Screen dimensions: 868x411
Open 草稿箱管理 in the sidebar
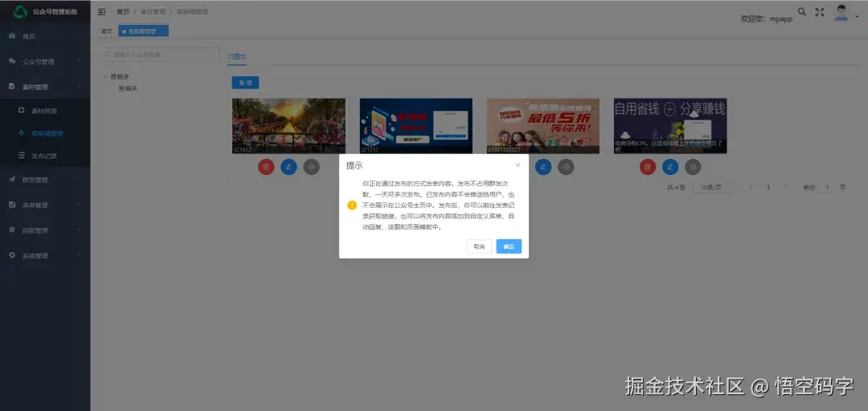coord(45,133)
